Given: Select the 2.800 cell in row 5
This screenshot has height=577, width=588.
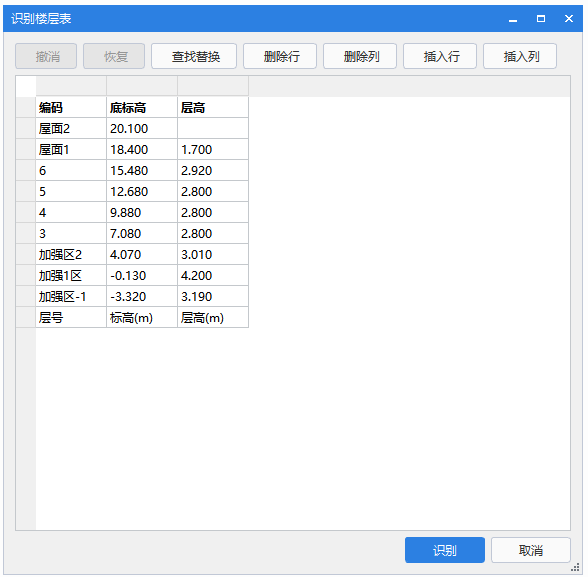Looking at the screenshot, I should (213, 191).
